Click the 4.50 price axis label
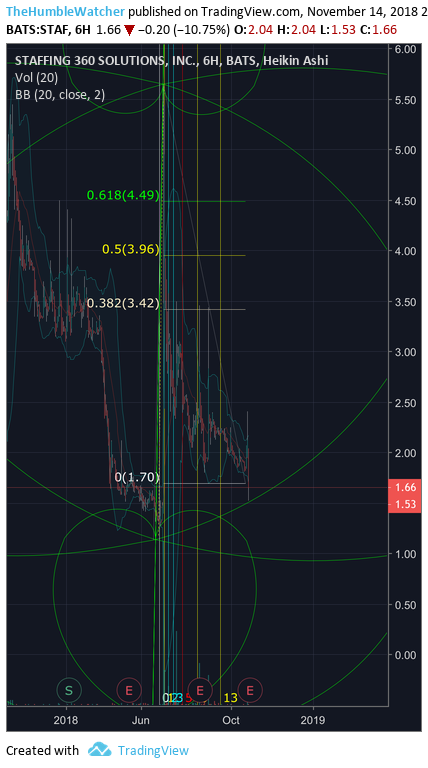 [405, 201]
